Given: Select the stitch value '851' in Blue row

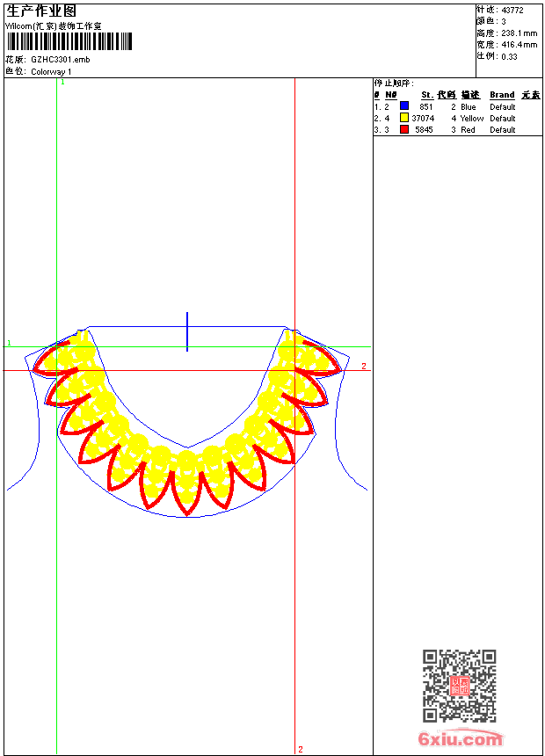Looking at the screenshot, I should [x=425, y=107].
